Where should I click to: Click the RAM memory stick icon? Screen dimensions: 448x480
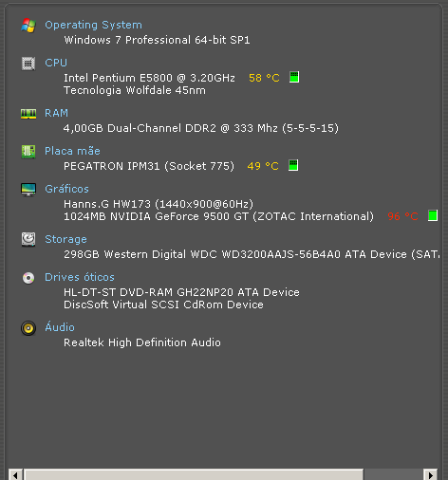click(x=28, y=114)
